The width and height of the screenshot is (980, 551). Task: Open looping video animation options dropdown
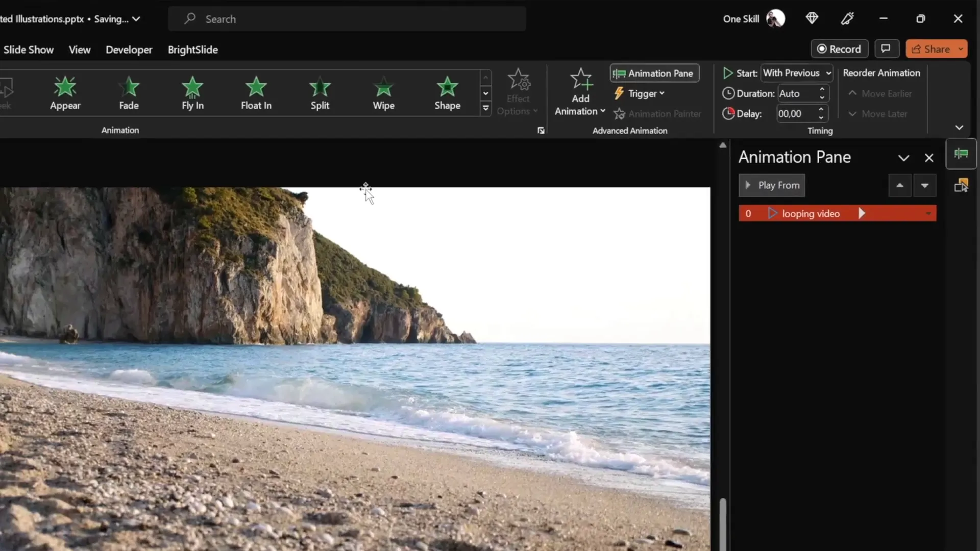click(928, 213)
